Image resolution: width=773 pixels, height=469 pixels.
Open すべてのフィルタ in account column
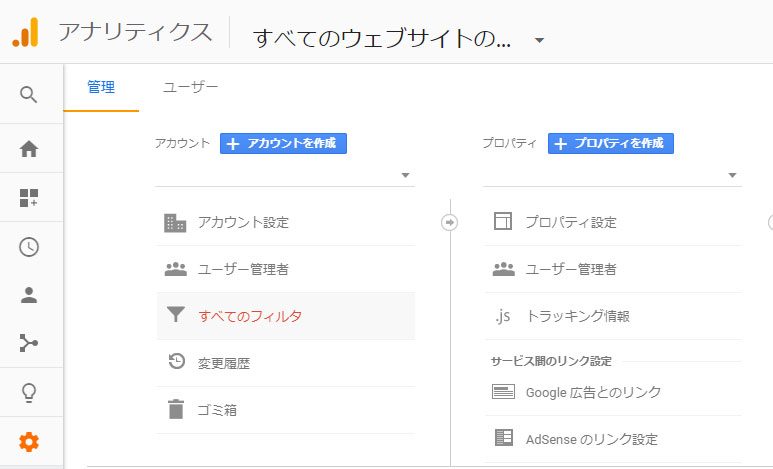(x=286, y=316)
